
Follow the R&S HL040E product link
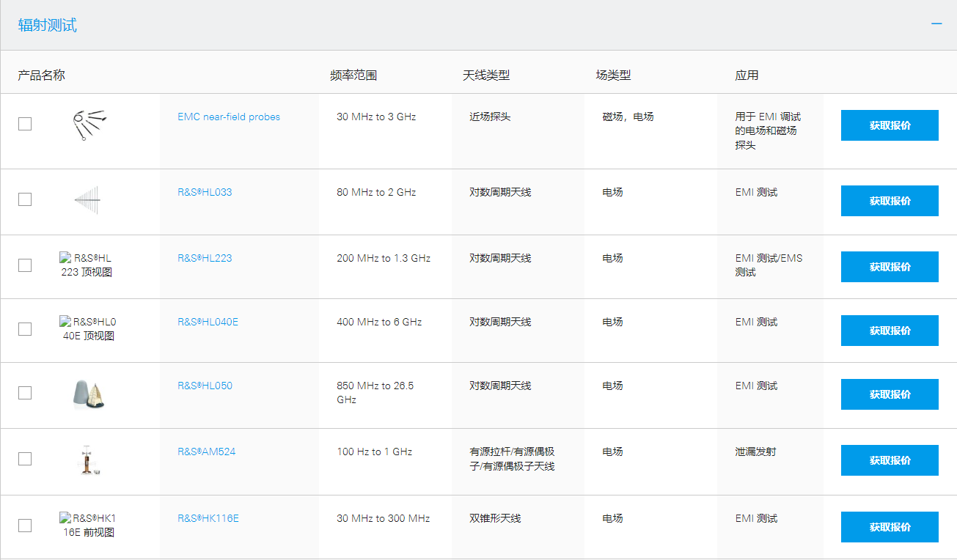(208, 322)
